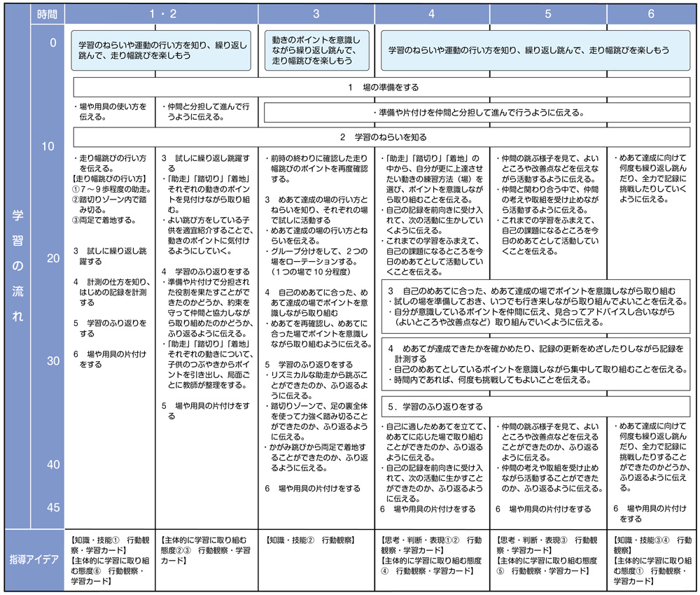700x595 pixels.
Task: Click '【知識・技能① 行動観察・学習カード】' text
Action: [x=110, y=545]
